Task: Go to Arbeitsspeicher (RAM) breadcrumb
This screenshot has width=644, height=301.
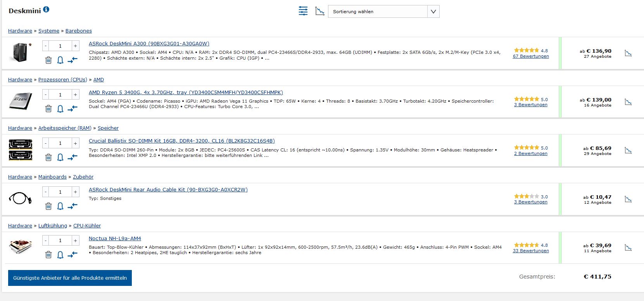Action: 65,128
